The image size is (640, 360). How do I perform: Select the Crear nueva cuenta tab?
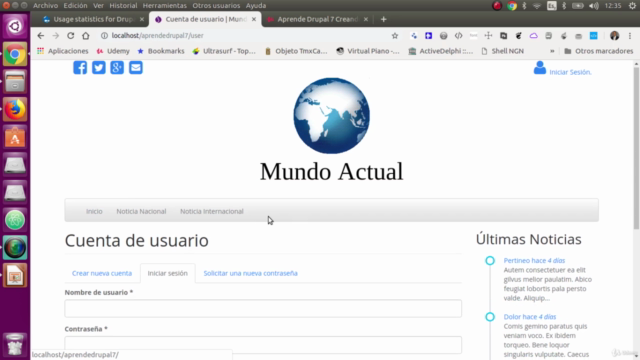tap(102, 273)
